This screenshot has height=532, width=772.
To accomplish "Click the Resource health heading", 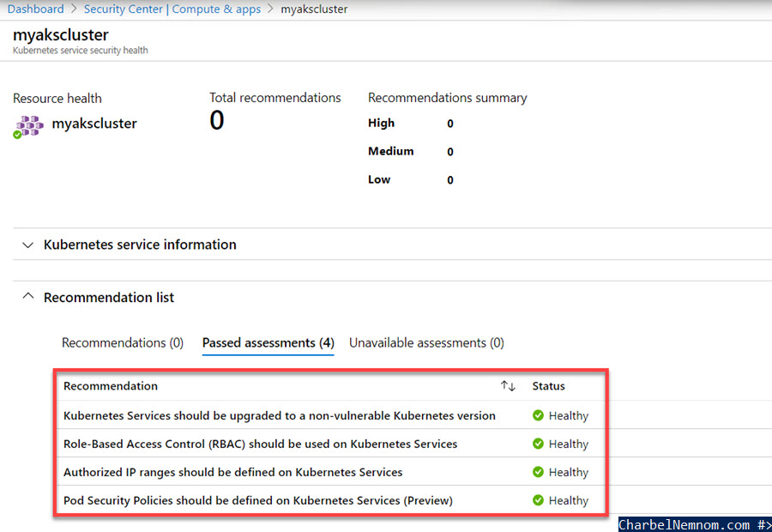I will click(57, 99).
